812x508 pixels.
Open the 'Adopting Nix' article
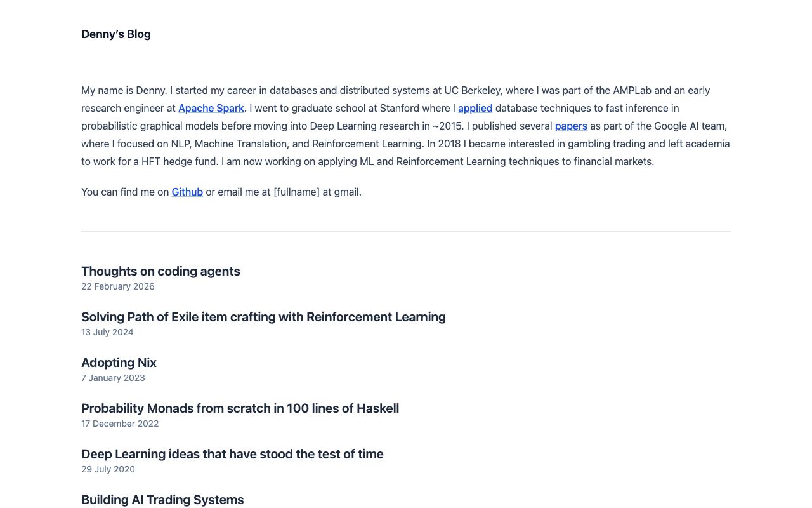coord(119,363)
